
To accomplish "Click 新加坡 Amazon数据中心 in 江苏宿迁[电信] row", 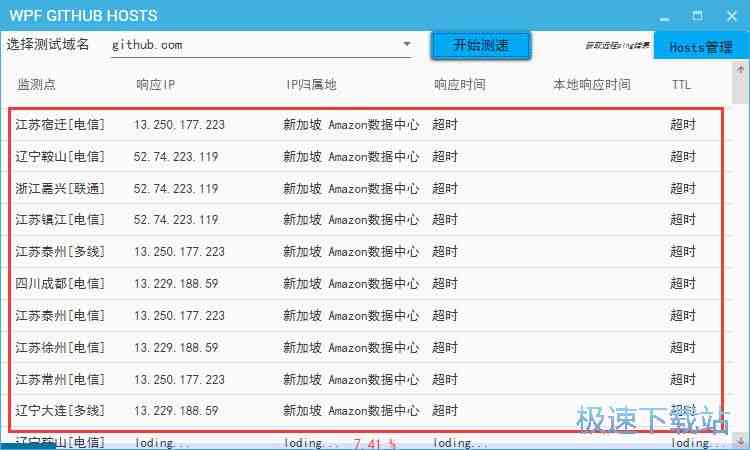I will click(351, 125).
